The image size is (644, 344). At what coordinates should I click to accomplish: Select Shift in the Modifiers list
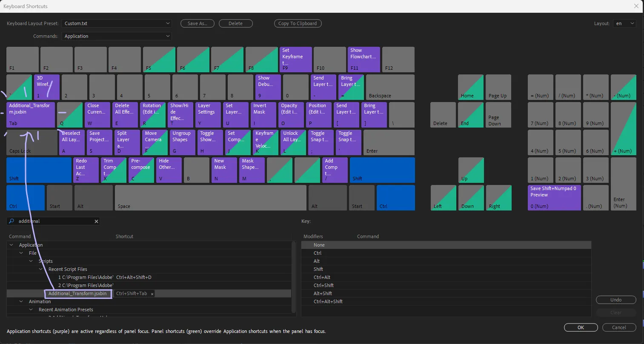(x=446, y=269)
